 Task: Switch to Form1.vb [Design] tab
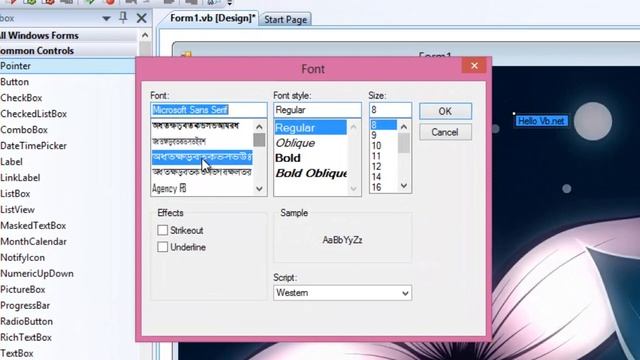pyautogui.click(x=213, y=18)
